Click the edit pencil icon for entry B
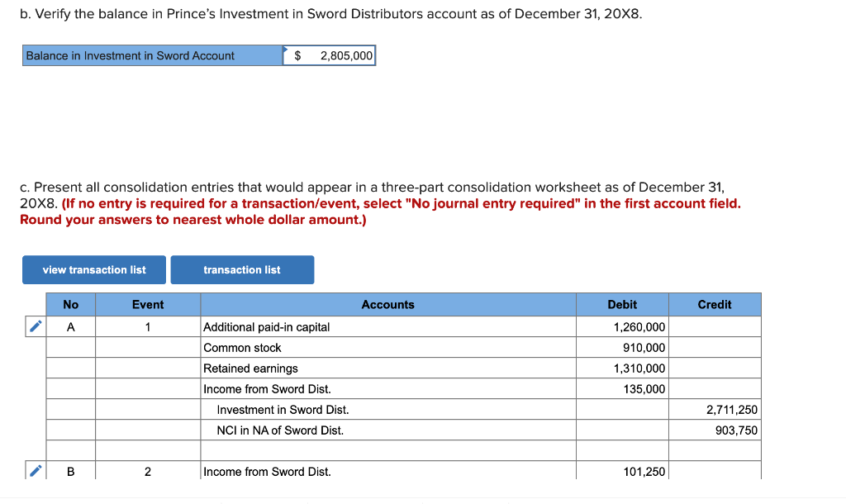The image size is (846, 504). [34, 471]
